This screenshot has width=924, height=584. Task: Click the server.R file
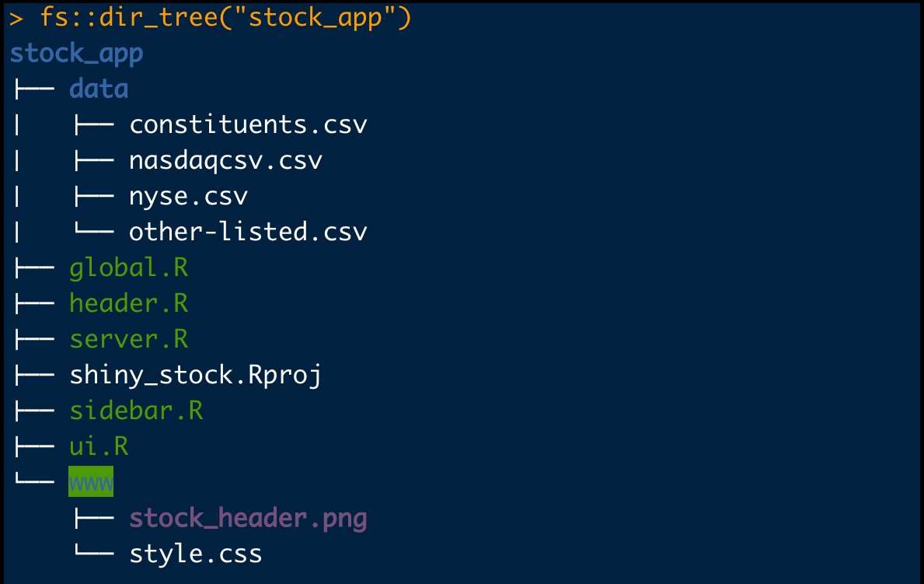128,339
